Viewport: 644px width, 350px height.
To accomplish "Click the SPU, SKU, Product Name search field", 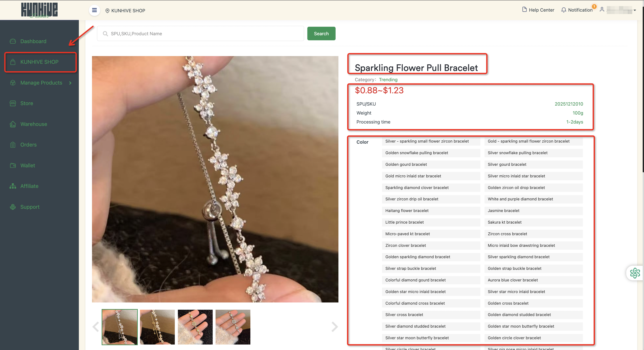I will pyautogui.click(x=200, y=34).
